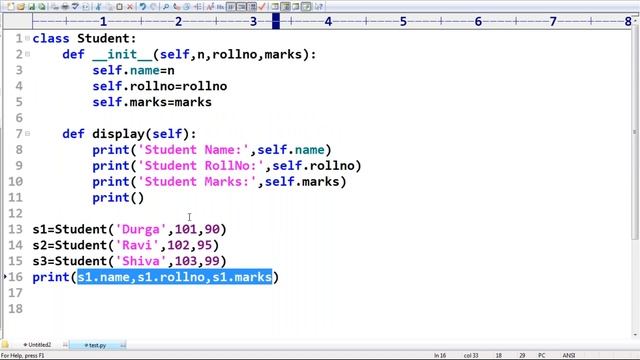Click line number 18 in the gutter
Viewport: 640px width, 360px height.
coord(16,309)
